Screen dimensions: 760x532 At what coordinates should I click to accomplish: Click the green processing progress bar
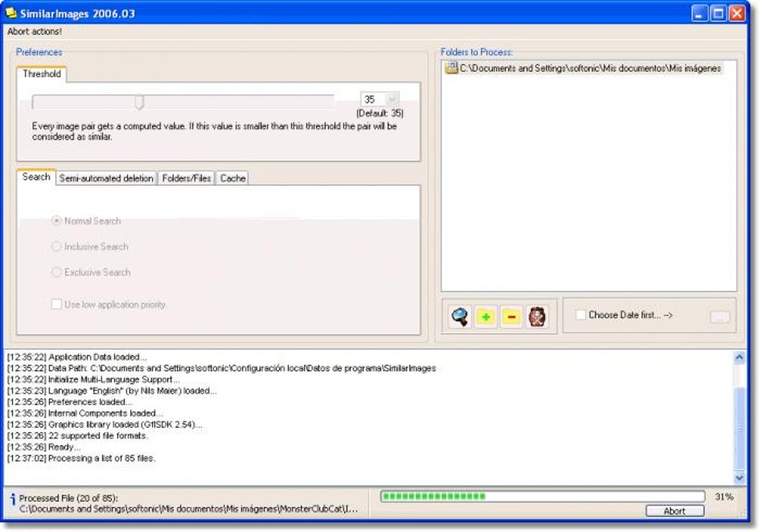(x=542, y=496)
